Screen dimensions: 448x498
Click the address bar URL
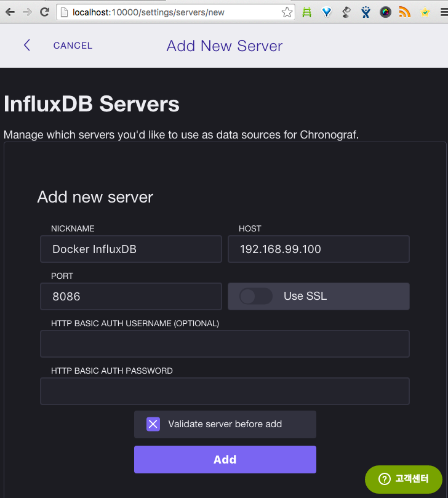148,12
